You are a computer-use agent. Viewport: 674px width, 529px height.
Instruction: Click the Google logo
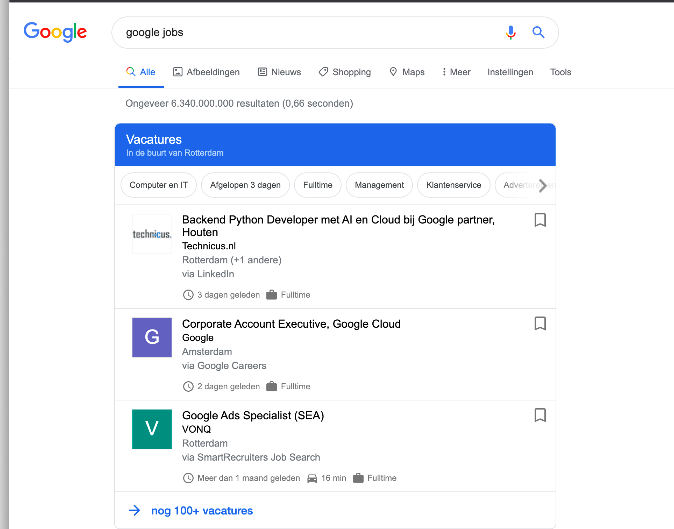(55, 32)
